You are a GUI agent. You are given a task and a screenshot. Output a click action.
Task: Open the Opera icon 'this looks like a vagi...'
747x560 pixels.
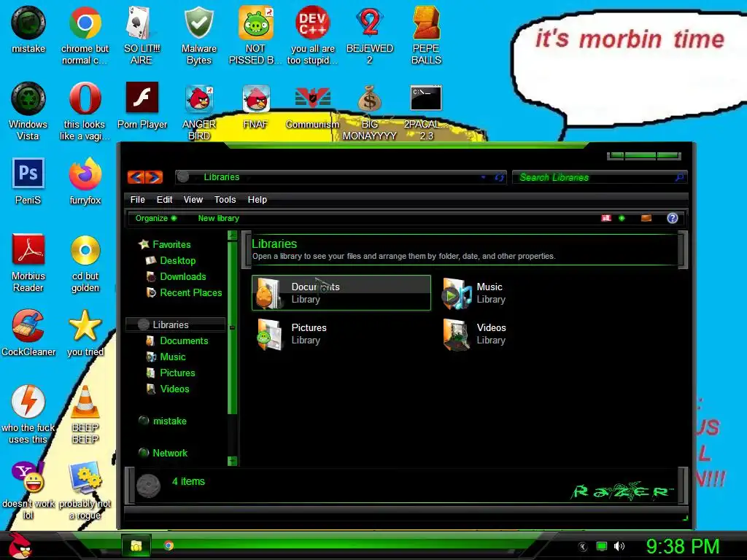(x=85, y=111)
